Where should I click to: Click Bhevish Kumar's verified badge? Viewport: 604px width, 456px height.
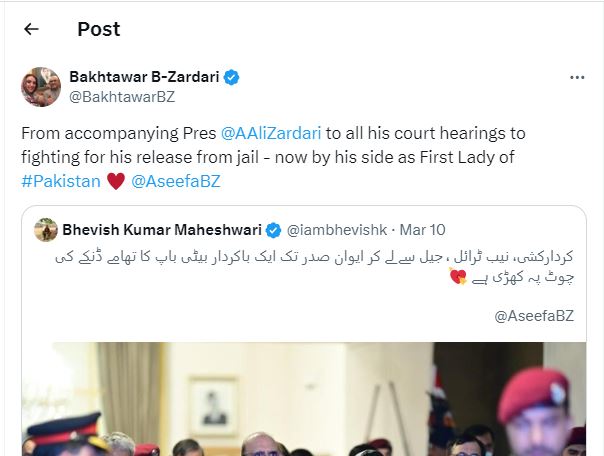(274, 230)
